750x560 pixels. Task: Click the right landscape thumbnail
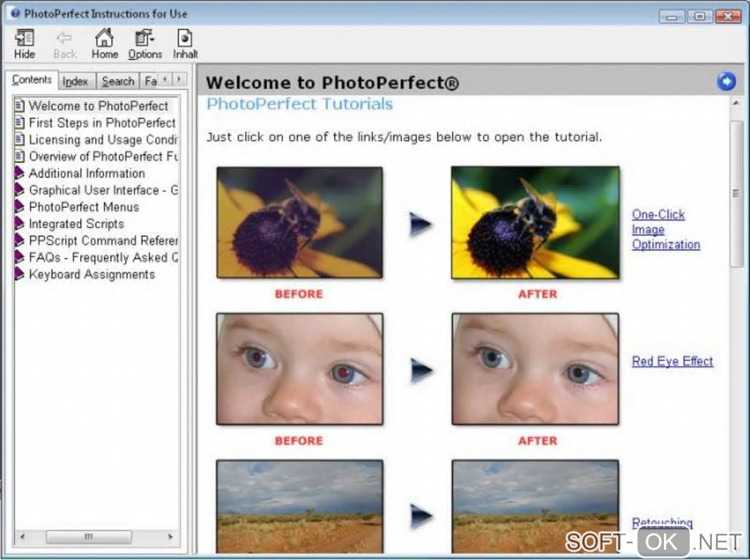[535, 507]
